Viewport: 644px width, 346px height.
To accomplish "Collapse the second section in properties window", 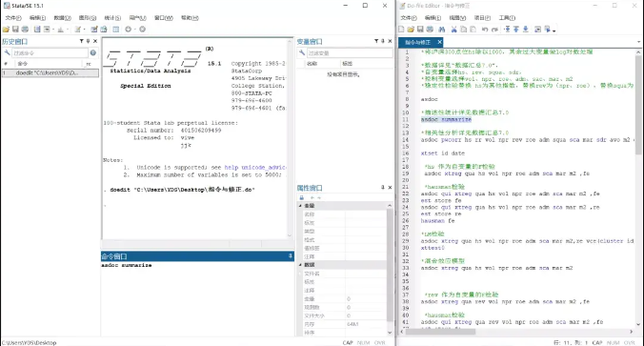I will coord(300,265).
